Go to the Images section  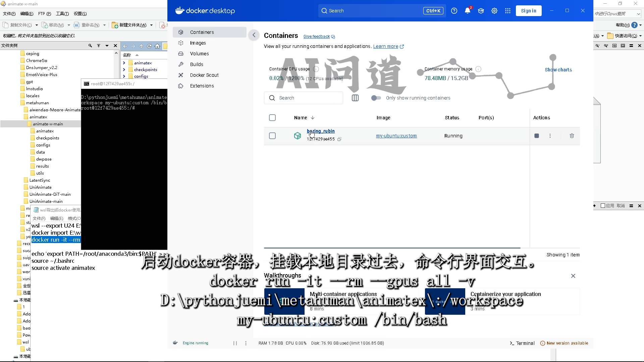198,43
